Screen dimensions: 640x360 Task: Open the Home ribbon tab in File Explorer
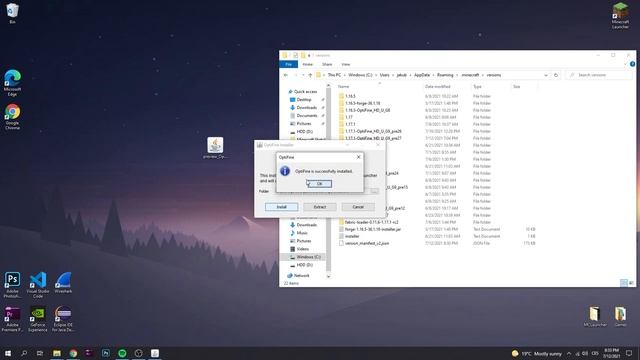pos(307,64)
